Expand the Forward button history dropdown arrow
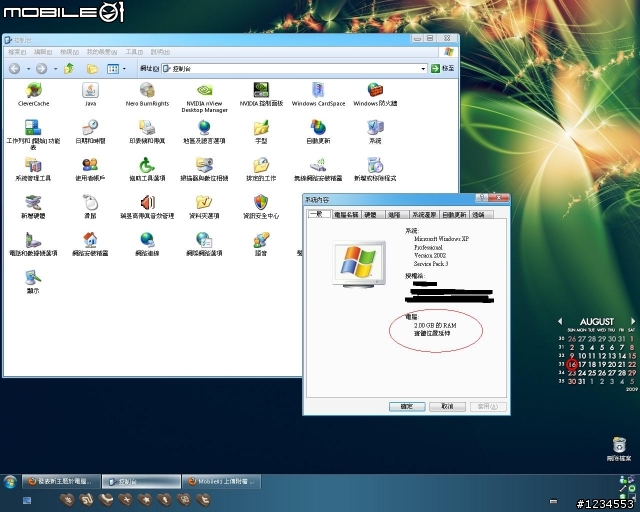This screenshot has height=512, width=640. (x=55, y=69)
